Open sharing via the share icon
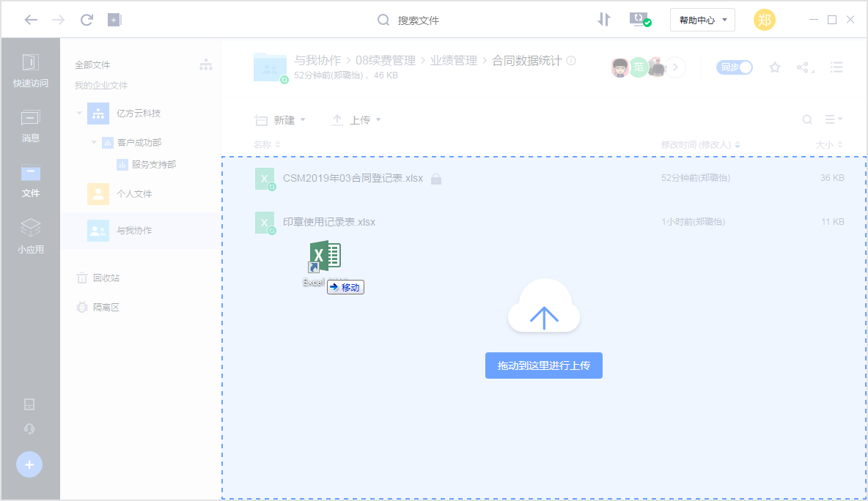The height and width of the screenshot is (501, 868). [804, 67]
